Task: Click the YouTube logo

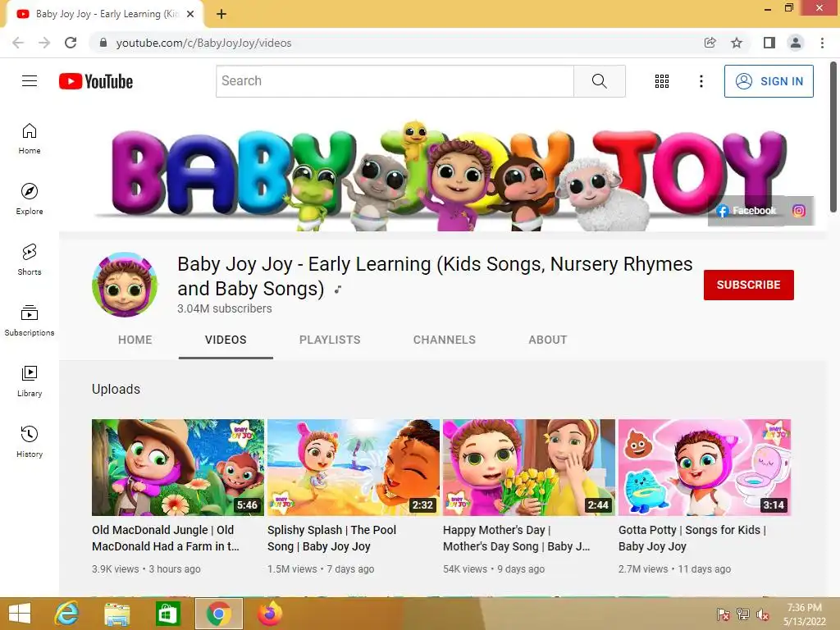Action: click(x=96, y=81)
